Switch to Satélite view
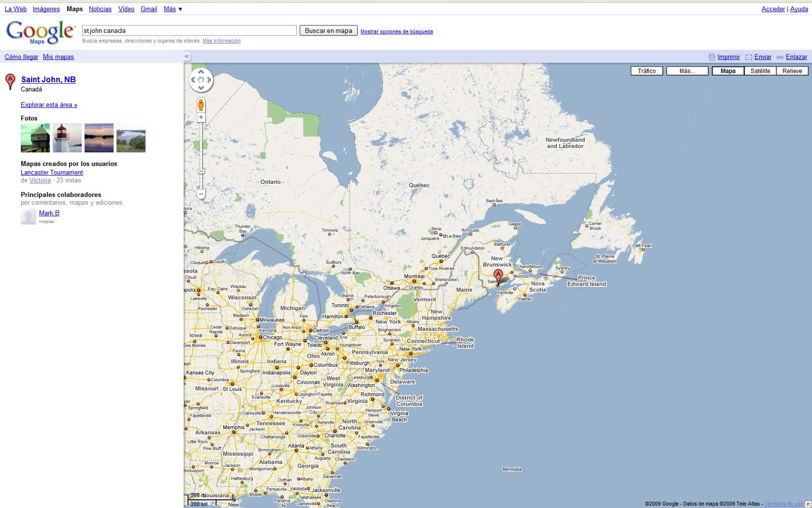Image resolution: width=812 pixels, height=508 pixels. (x=760, y=71)
